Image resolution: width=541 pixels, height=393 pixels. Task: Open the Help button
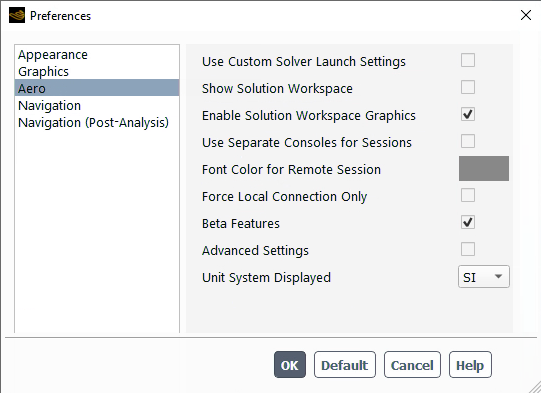coord(470,365)
